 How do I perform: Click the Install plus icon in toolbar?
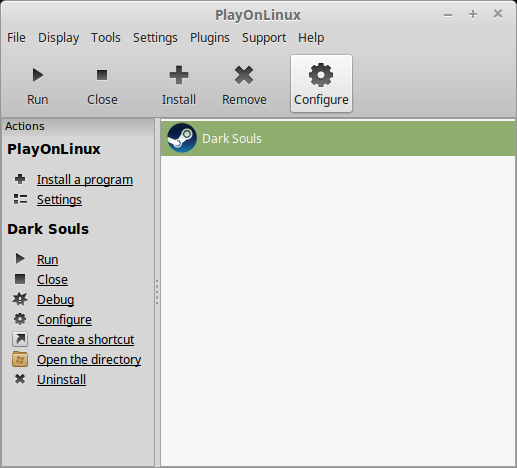[179, 75]
